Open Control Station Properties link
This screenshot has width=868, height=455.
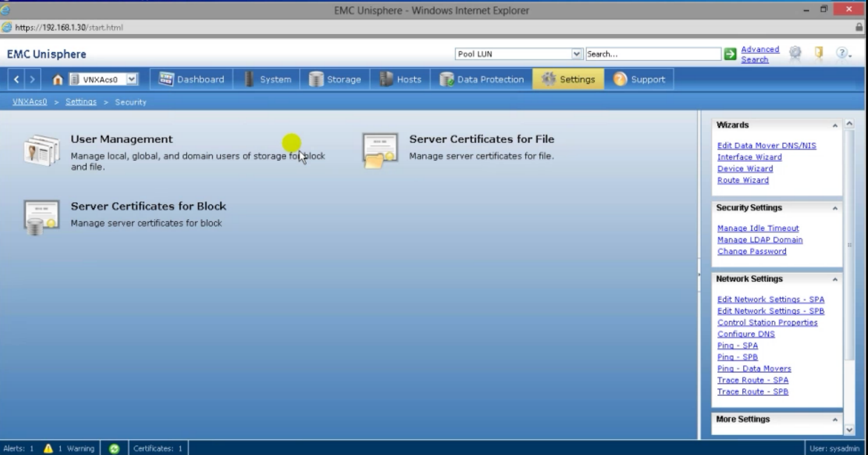[767, 322]
